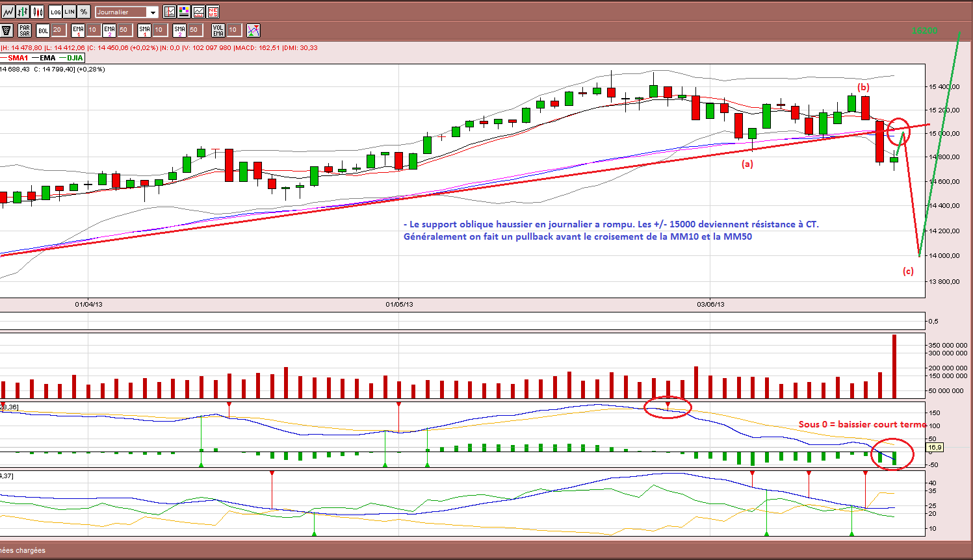Click the VOL EMA period field
The height and width of the screenshot is (560, 973).
click(x=233, y=30)
